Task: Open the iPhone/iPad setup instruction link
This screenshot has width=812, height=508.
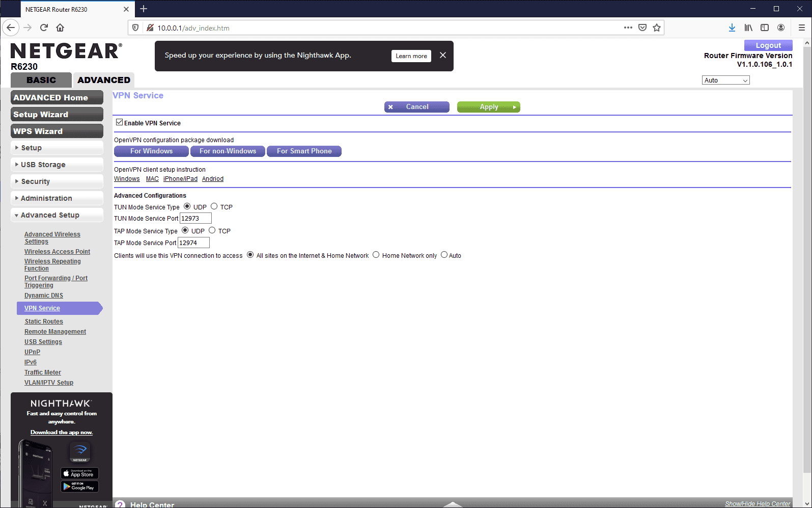Action: (180, 179)
